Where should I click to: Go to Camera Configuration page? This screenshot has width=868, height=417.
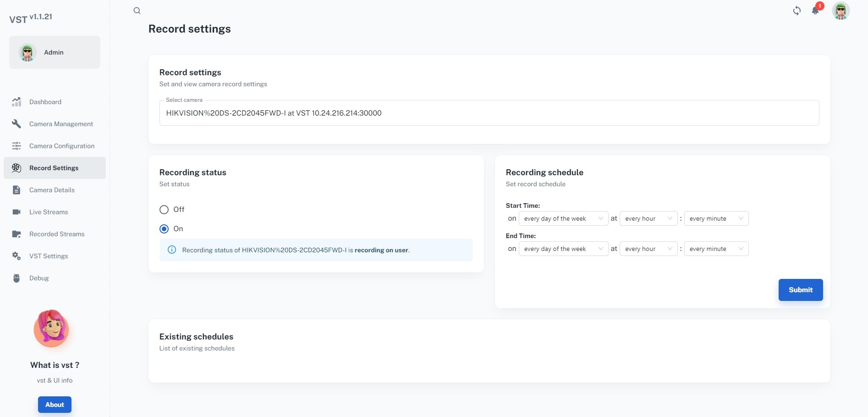[x=61, y=146]
